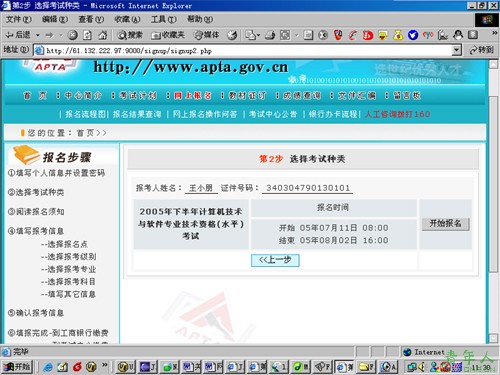Print the page with the printer icon
The height and width of the screenshot is (375, 500).
270,35
